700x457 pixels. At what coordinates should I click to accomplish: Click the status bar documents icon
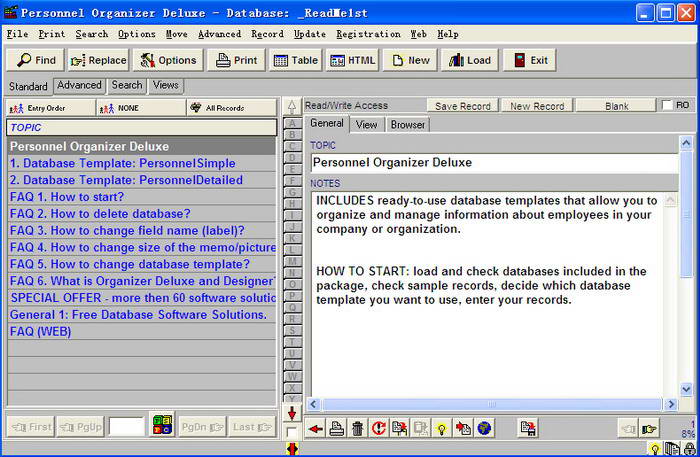click(x=672, y=449)
